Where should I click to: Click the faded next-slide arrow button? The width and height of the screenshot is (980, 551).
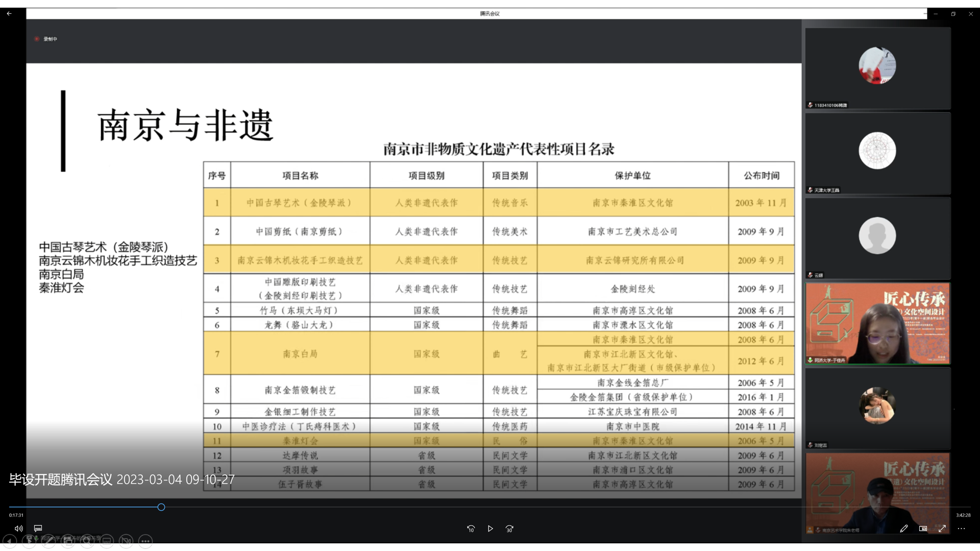click(x=29, y=541)
